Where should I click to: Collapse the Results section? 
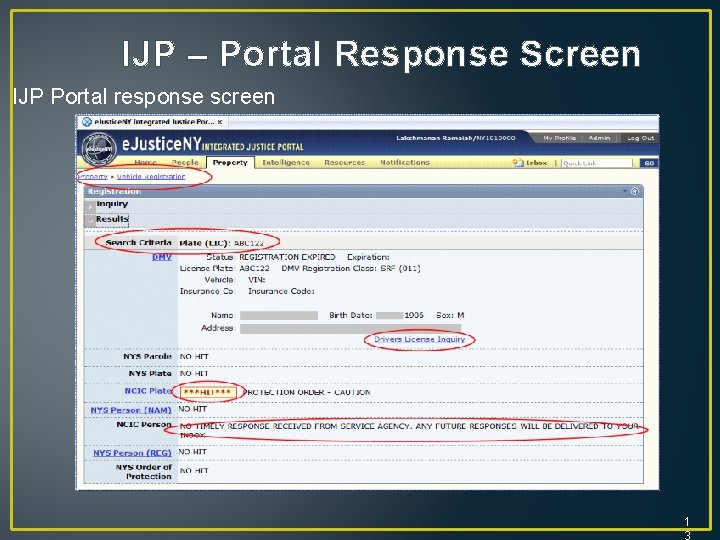[90, 221]
